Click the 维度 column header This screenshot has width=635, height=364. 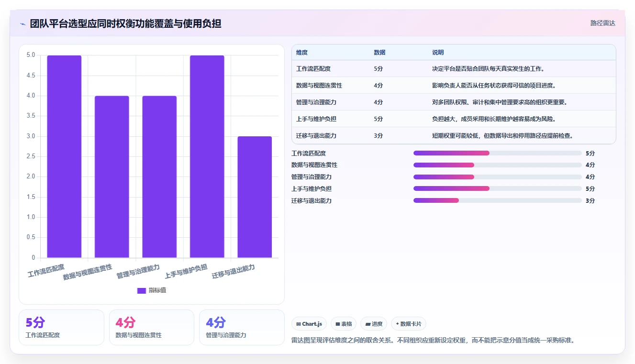pos(302,53)
